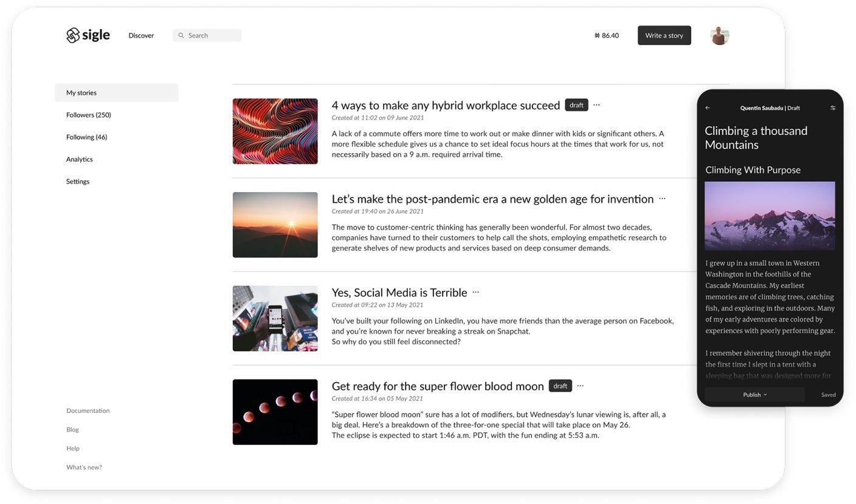Click the Saved status on phone
856x504 pixels.
point(829,395)
